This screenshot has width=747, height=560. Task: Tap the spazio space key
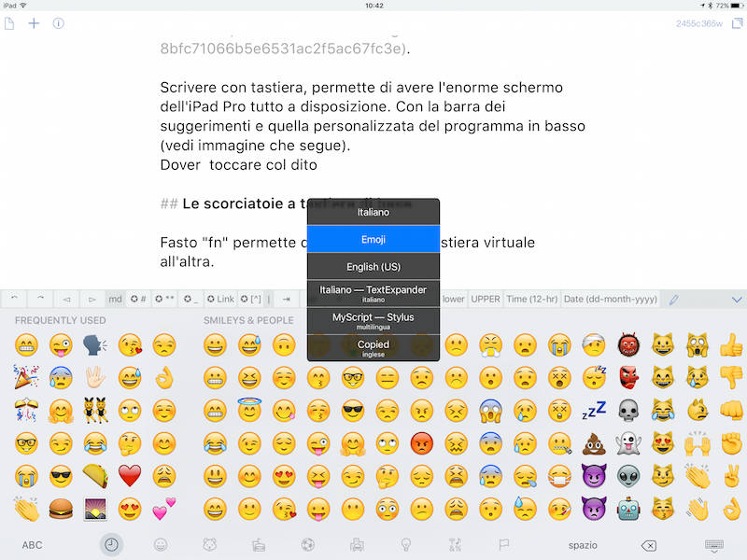pos(583,545)
